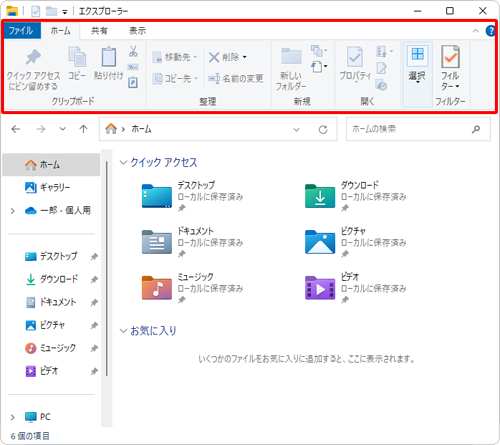Viewport: 500px width, 445px height.
Task: Open the Move to (移動先) dropdown
Action: tap(175, 57)
